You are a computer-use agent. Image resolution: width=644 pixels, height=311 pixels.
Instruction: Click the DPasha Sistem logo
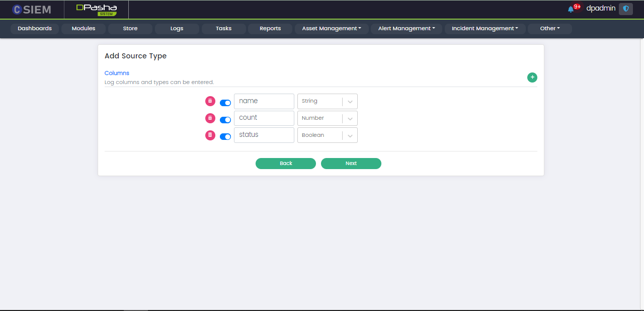point(96,10)
